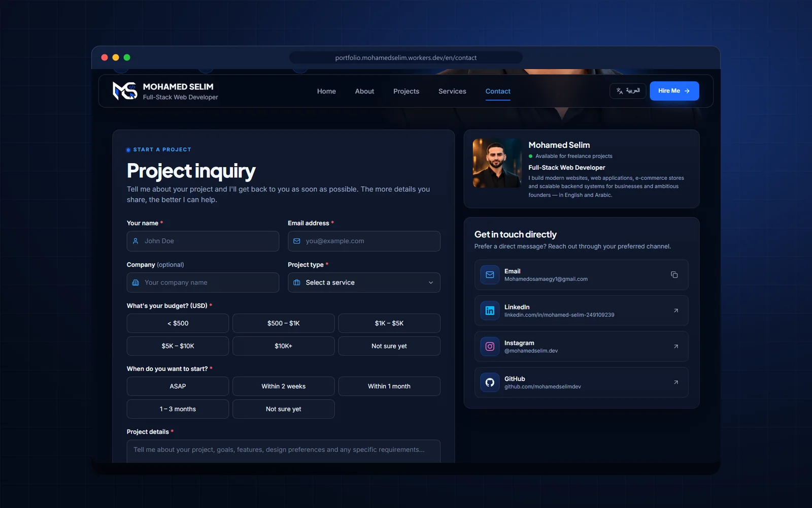Select Within 1 month start time

[x=389, y=386]
